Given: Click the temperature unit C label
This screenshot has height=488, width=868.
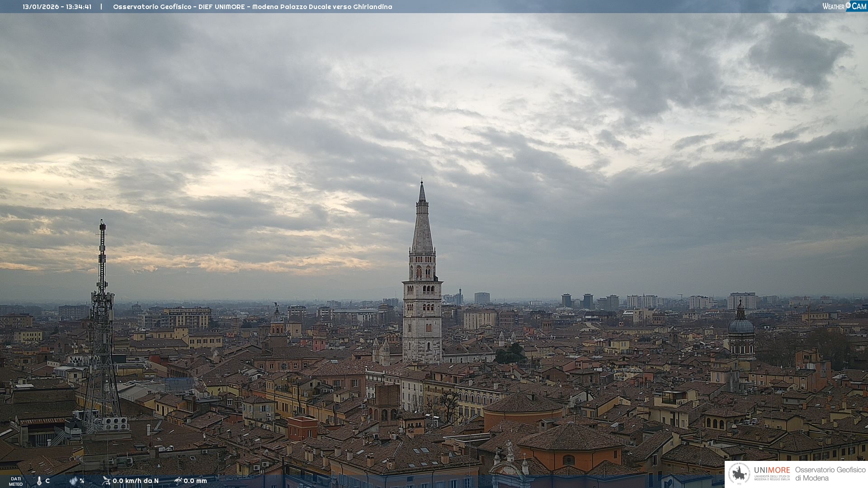Looking at the screenshot, I should click(47, 481).
